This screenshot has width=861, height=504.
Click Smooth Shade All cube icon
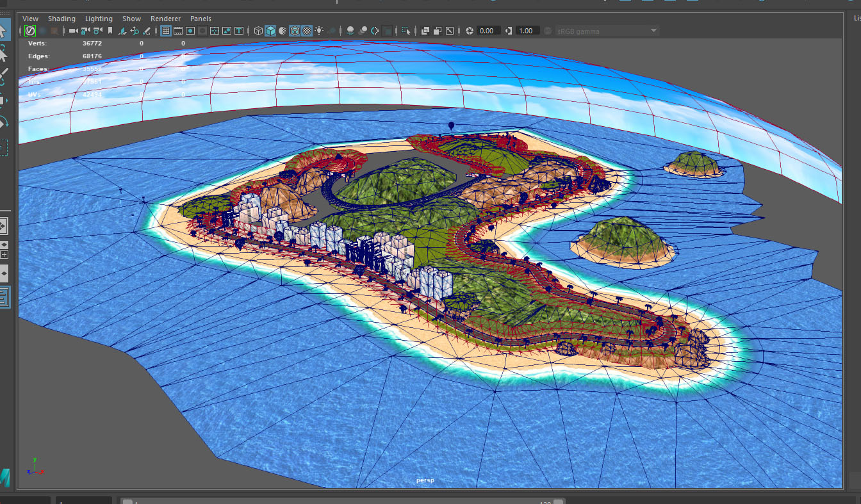pyautogui.click(x=270, y=31)
